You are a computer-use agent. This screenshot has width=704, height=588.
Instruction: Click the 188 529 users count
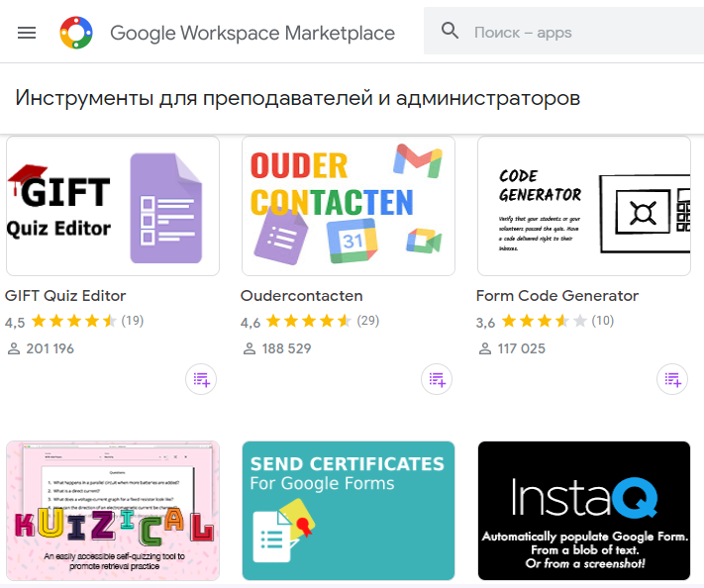pyautogui.click(x=286, y=348)
